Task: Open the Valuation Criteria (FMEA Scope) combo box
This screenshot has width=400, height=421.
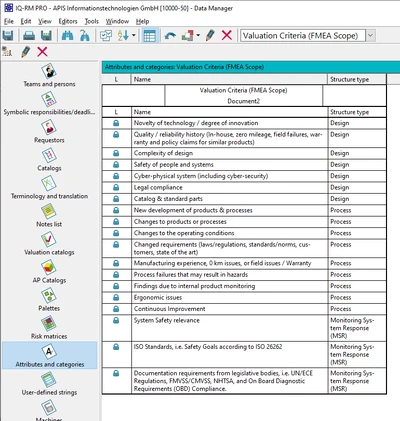Action: pyautogui.click(x=303, y=36)
